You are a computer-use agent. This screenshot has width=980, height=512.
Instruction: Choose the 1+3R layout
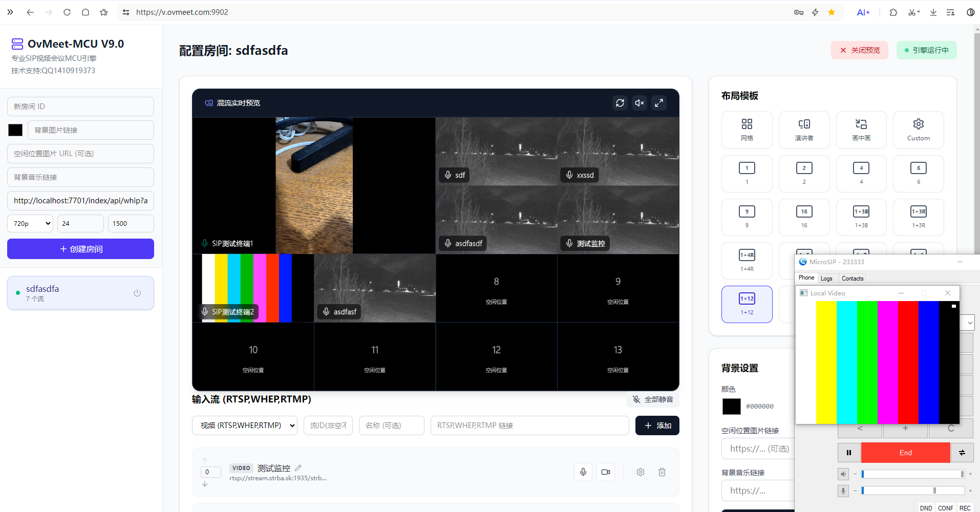click(919, 217)
